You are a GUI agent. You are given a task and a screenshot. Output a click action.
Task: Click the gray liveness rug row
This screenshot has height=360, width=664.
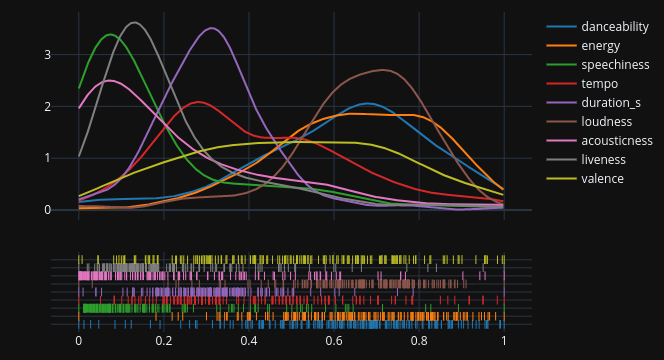point(291,268)
